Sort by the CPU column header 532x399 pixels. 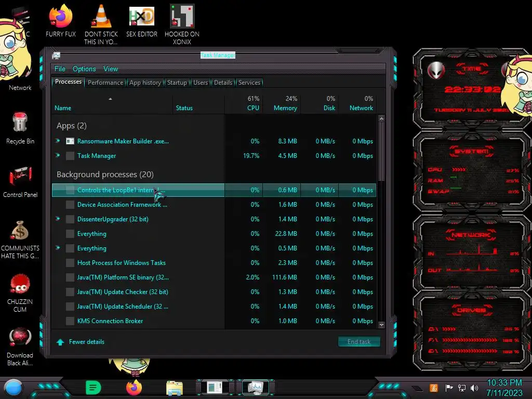244,103
